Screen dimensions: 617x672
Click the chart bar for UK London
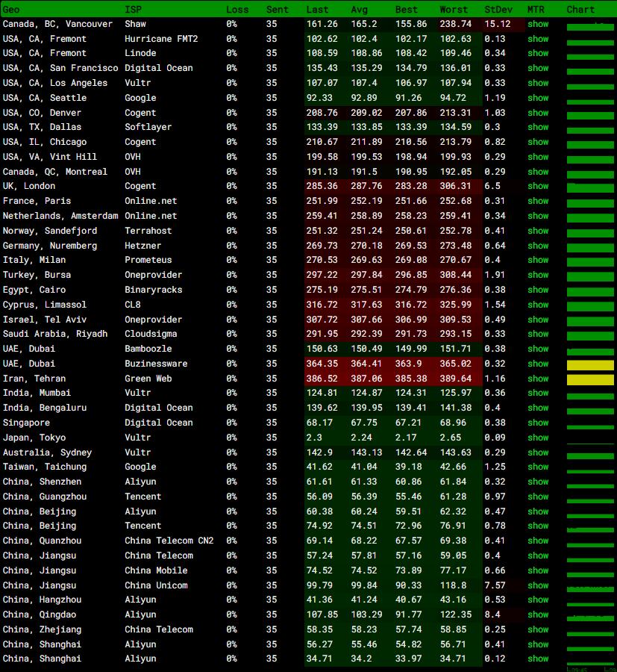pos(590,187)
